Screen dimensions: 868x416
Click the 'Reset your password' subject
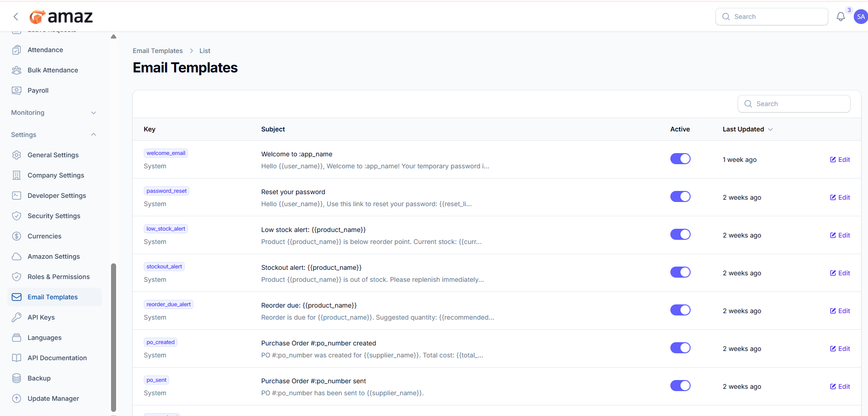[x=293, y=192]
